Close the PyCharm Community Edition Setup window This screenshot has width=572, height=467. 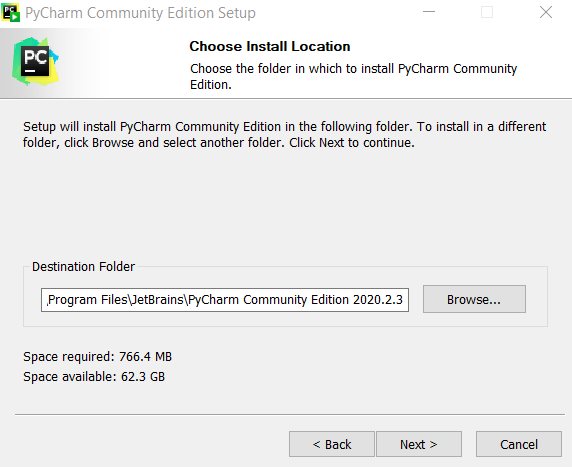[x=546, y=12]
